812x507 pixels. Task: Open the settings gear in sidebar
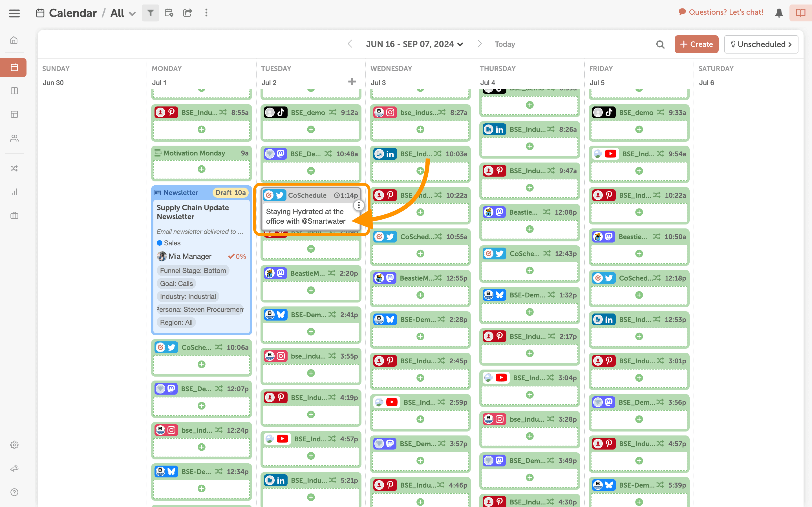14,445
